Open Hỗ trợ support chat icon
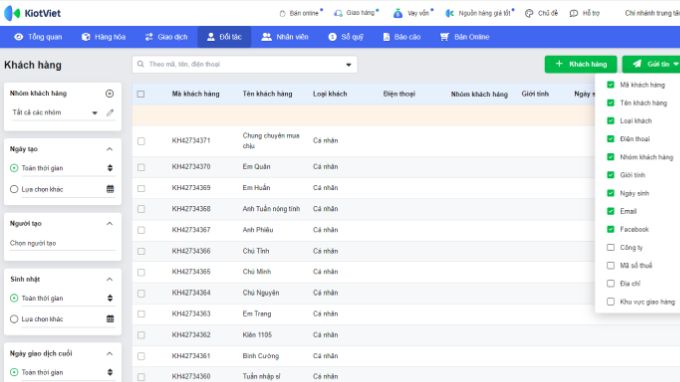This screenshot has height=382, width=680. coord(574,13)
